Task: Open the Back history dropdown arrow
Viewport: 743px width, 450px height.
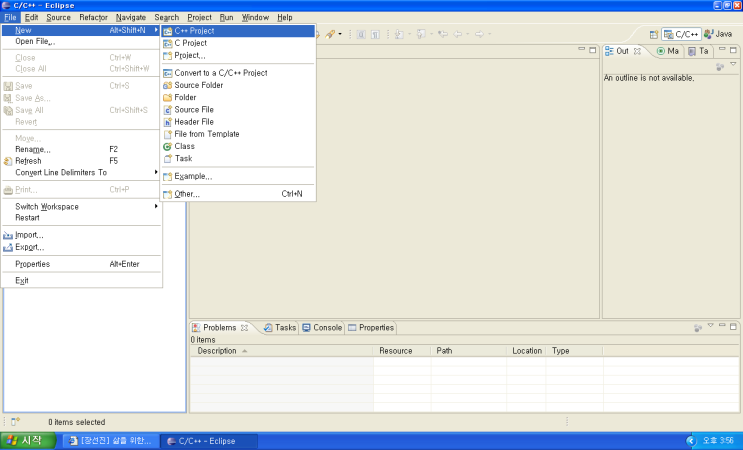Action: [x=468, y=34]
